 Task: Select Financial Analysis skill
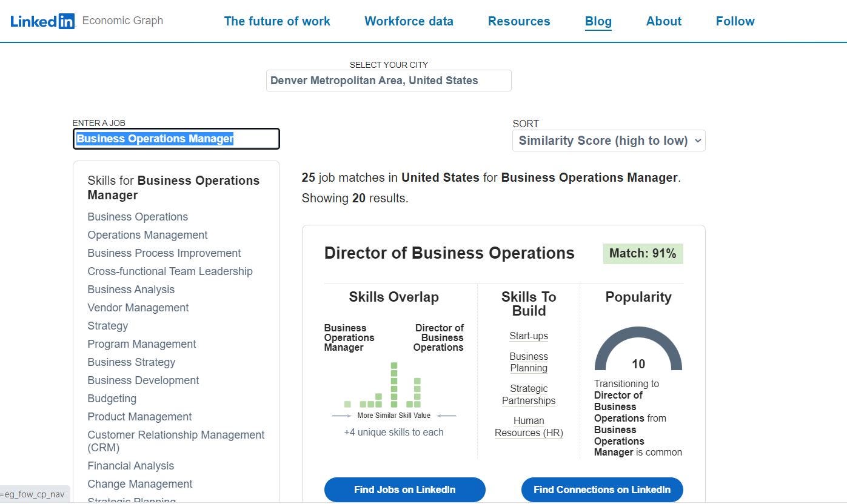[131, 466]
